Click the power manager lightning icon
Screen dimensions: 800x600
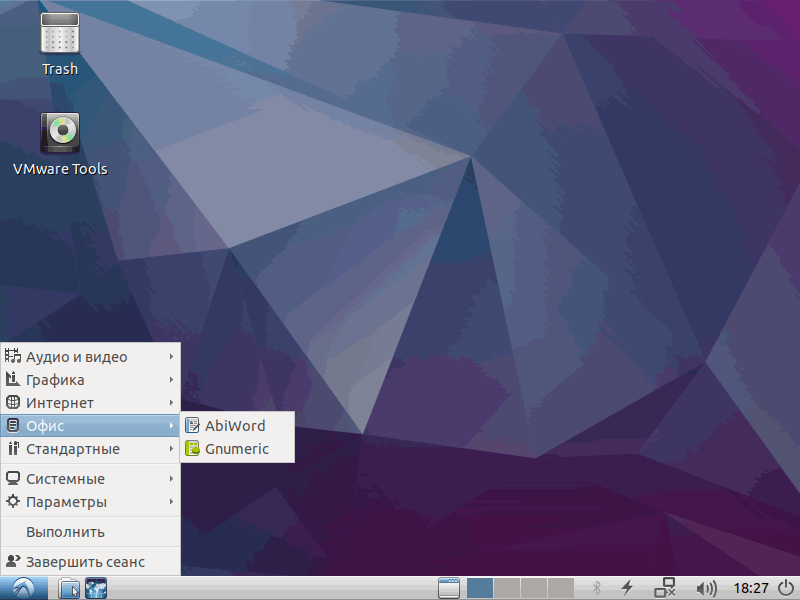[x=627, y=588]
